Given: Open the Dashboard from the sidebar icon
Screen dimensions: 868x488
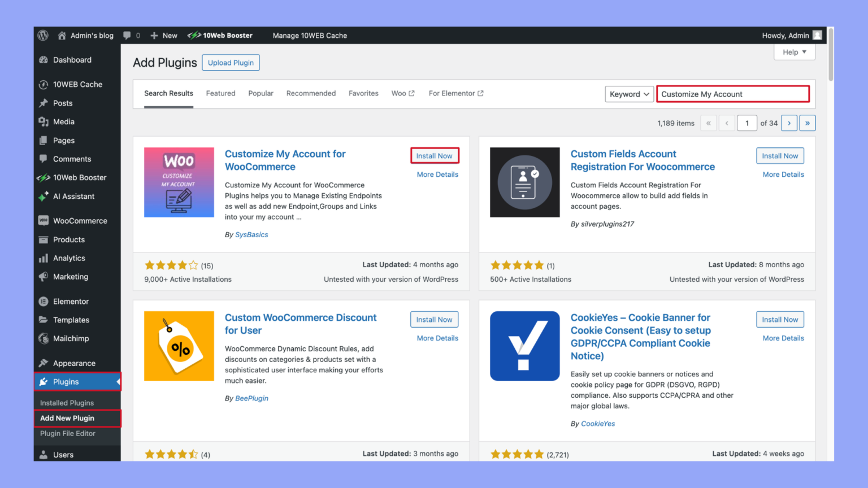Looking at the screenshot, I should coord(44,60).
